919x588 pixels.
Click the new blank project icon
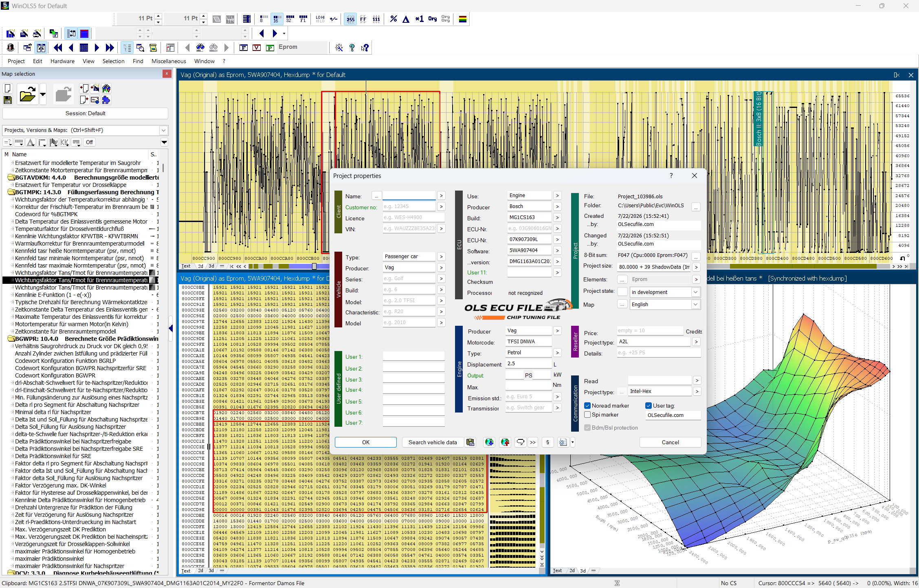coord(8,88)
